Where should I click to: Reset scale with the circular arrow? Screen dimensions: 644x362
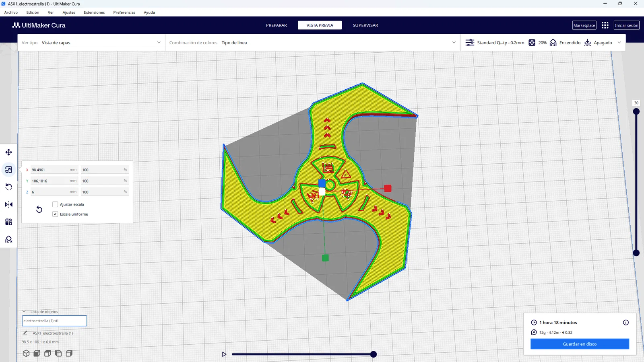click(39, 209)
